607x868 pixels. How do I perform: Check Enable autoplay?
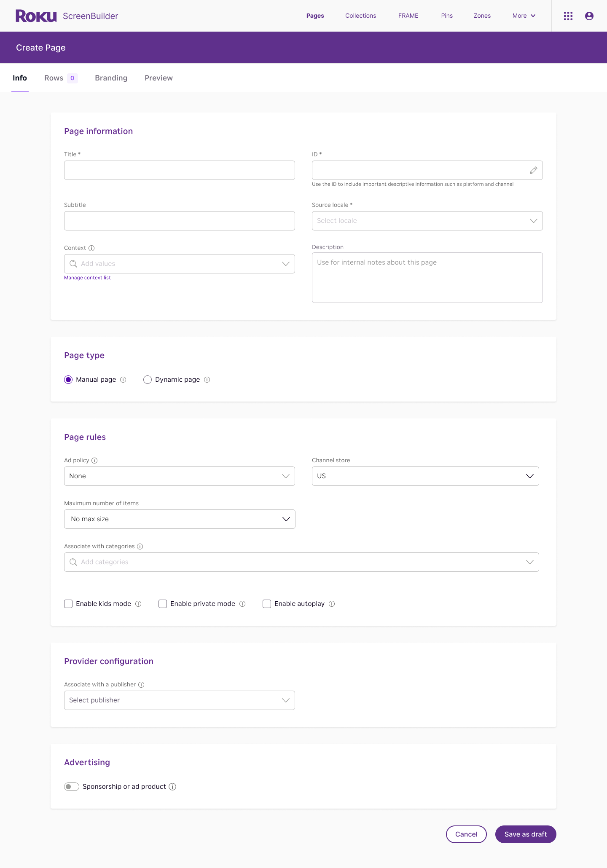[x=267, y=604]
